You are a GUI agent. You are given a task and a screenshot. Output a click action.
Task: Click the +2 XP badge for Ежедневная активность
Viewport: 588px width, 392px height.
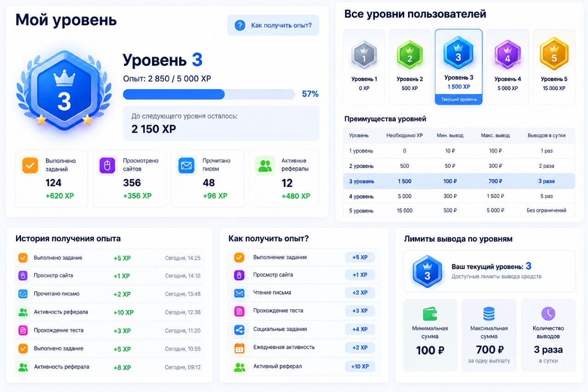(x=360, y=347)
